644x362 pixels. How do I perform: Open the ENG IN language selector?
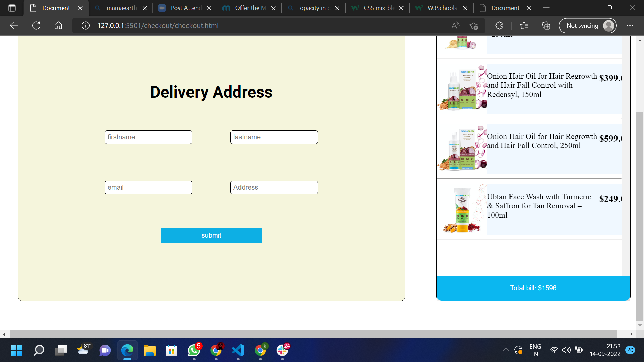(535, 350)
